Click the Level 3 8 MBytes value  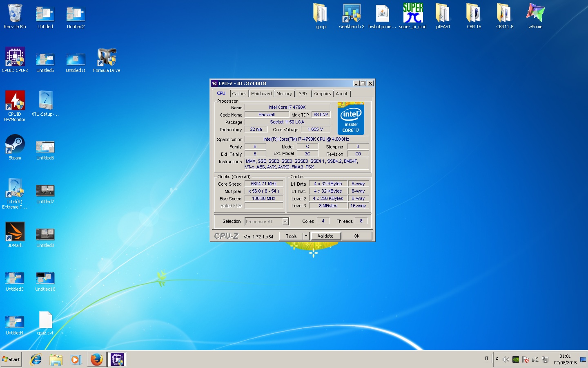(328, 206)
